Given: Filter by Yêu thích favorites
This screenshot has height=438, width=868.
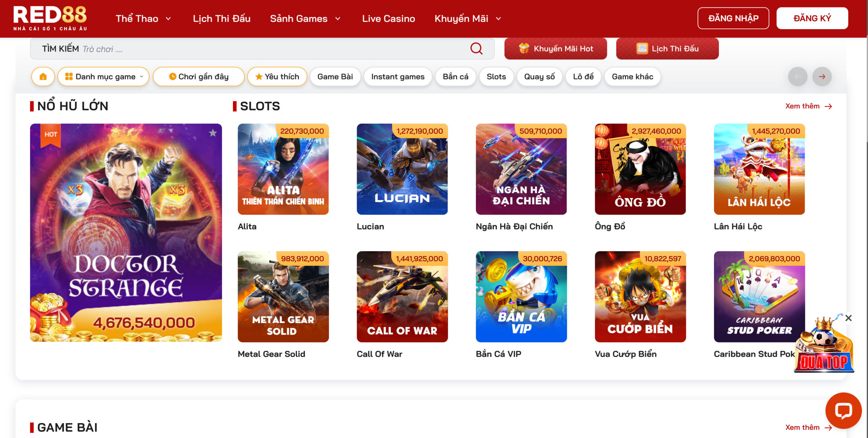Looking at the screenshot, I should pos(277,77).
